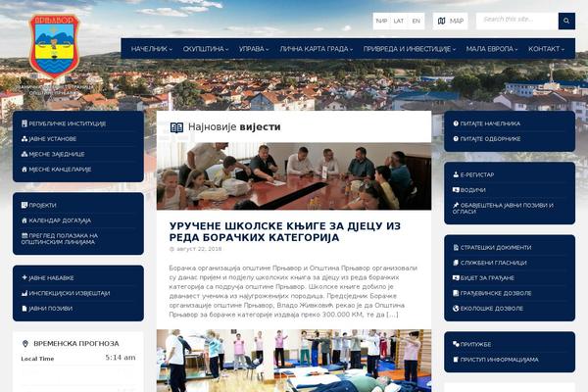Click the question icon beside ПИТАЈТЕ ОДБОРНИКЕ
588x392 pixels.
tap(456, 139)
